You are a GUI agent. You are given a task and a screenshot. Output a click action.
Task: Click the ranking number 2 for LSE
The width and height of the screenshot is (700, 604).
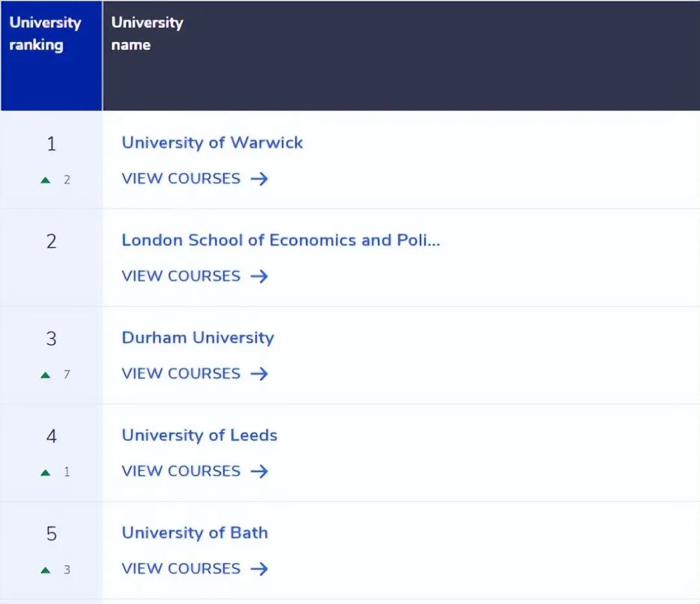point(51,240)
